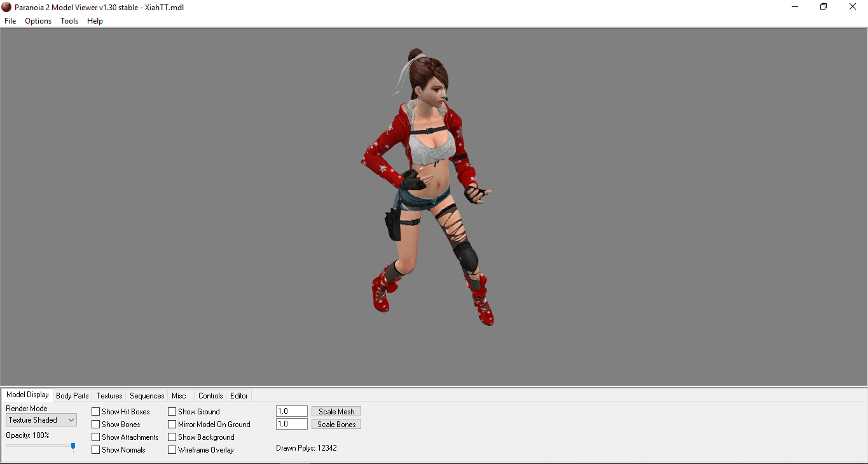Enable Show Background checkbox

(x=172, y=437)
